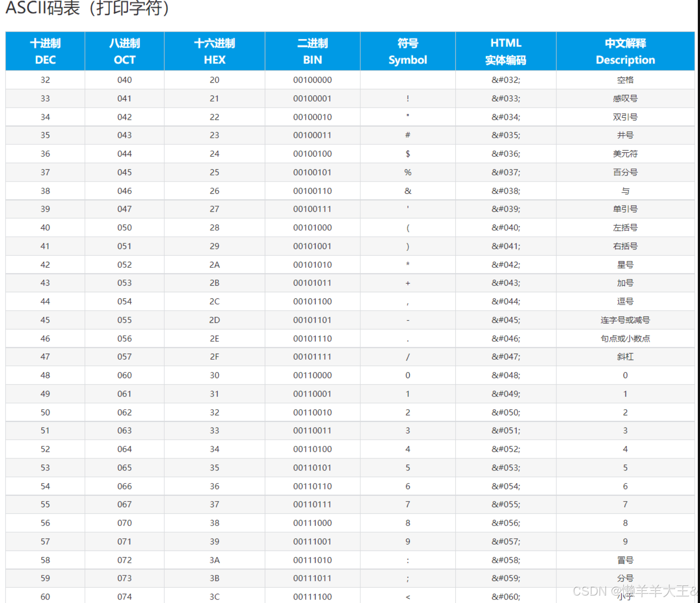Click the description 左括号

pos(625,228)
